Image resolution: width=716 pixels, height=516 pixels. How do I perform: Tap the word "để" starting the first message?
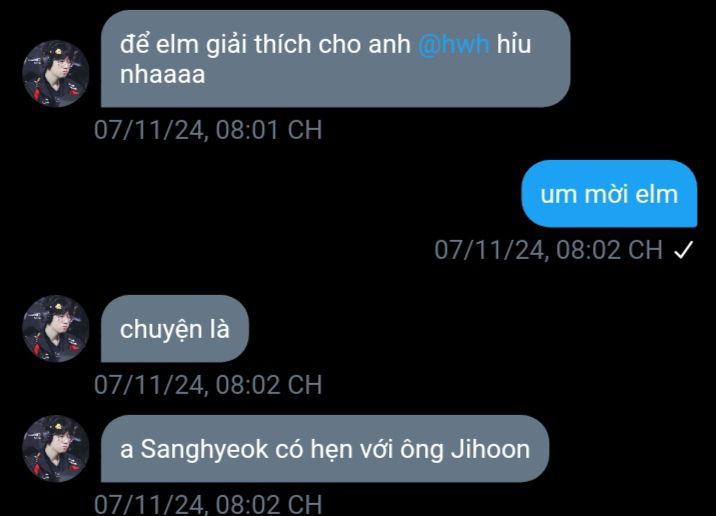135,44
